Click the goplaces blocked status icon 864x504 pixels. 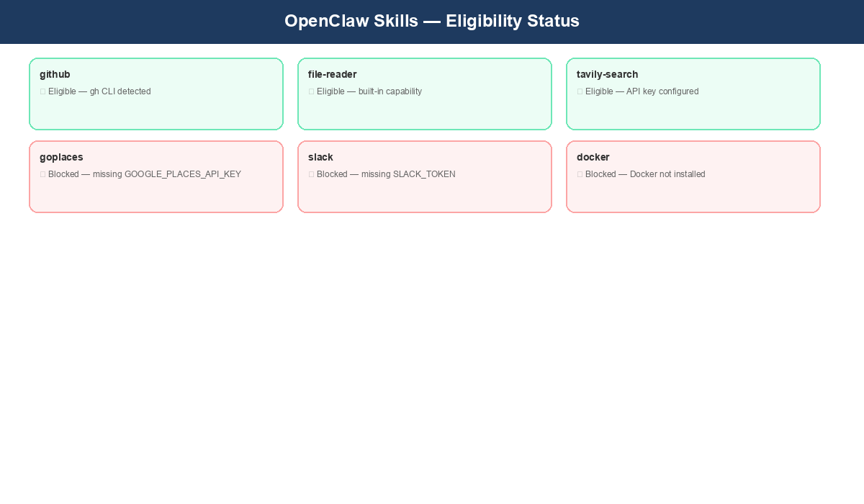tap(43, 174)
